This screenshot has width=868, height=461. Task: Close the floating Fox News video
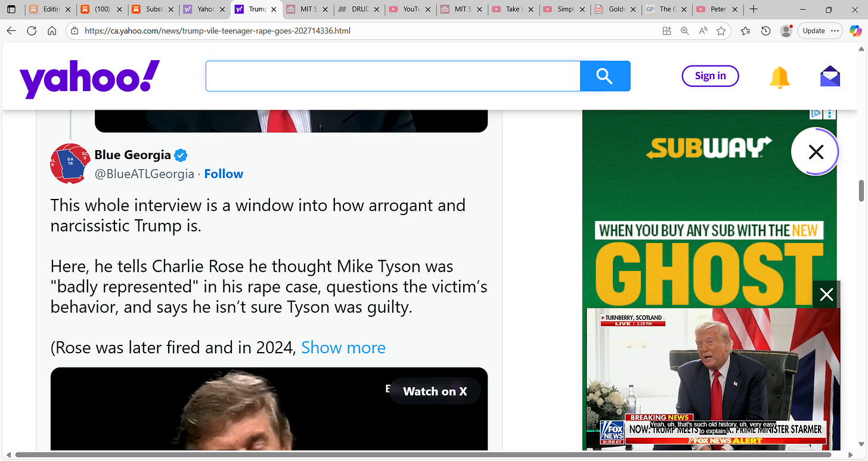(826, 294)
